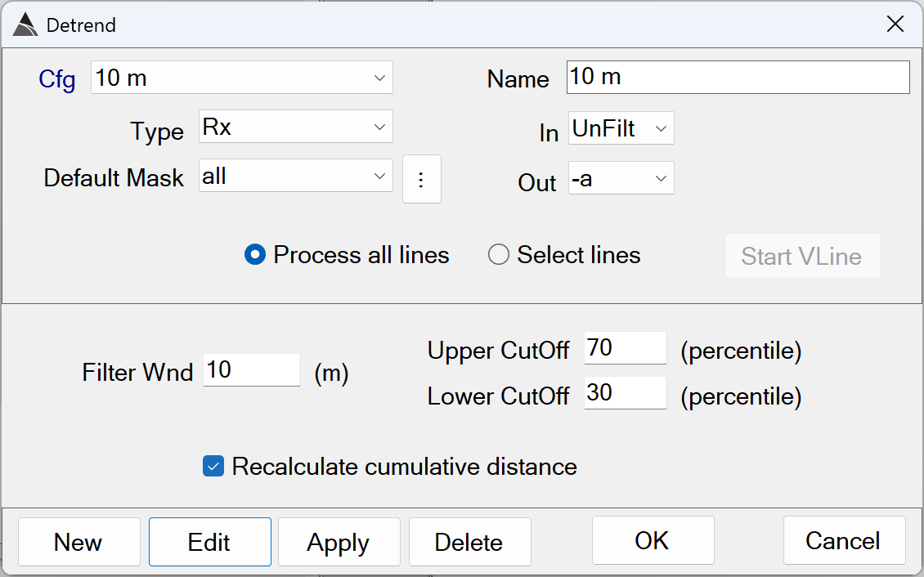Open the three-dot mask options button
This screenshot has height=577, width=924.
click(x=421, y=179)
